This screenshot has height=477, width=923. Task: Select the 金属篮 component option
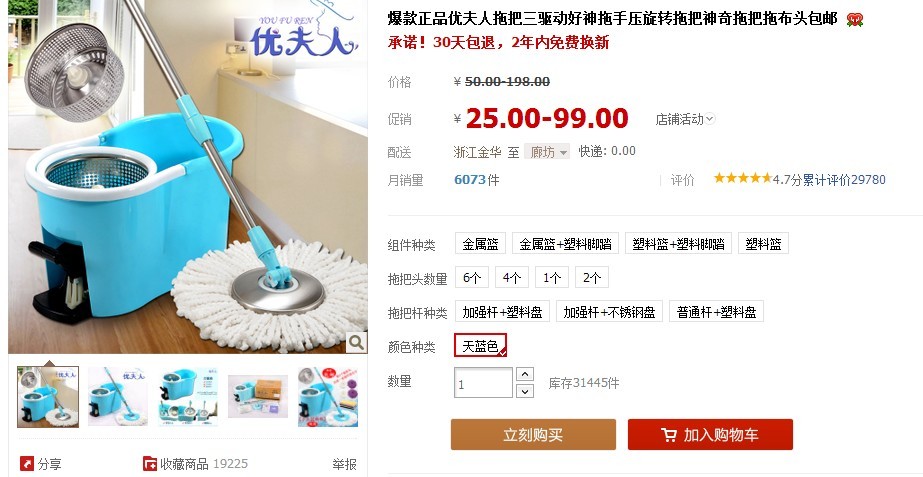click(x=480, y=244)
